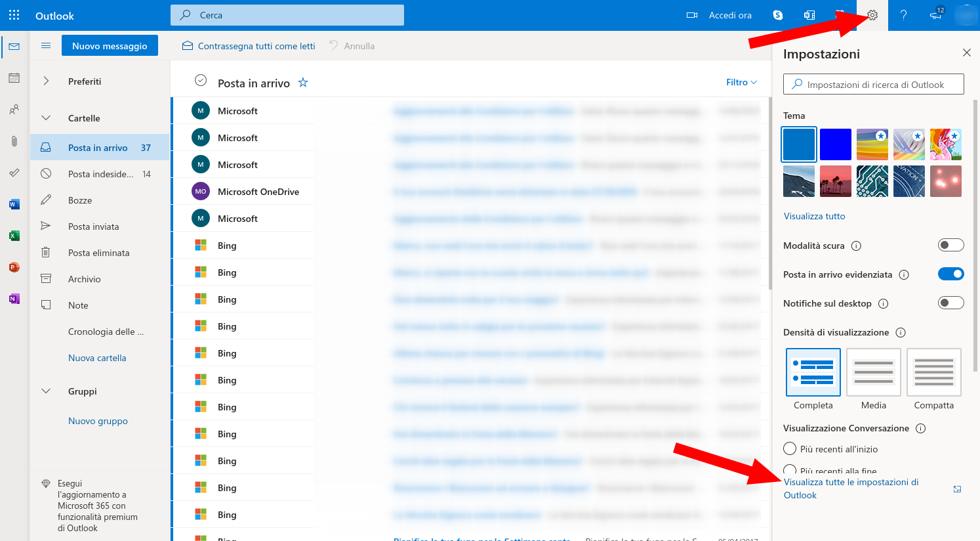The width and height of the screenshot is (980, 541).
Task: Show info for Notifiche sul desktop
Action: [x=883, y=304]
